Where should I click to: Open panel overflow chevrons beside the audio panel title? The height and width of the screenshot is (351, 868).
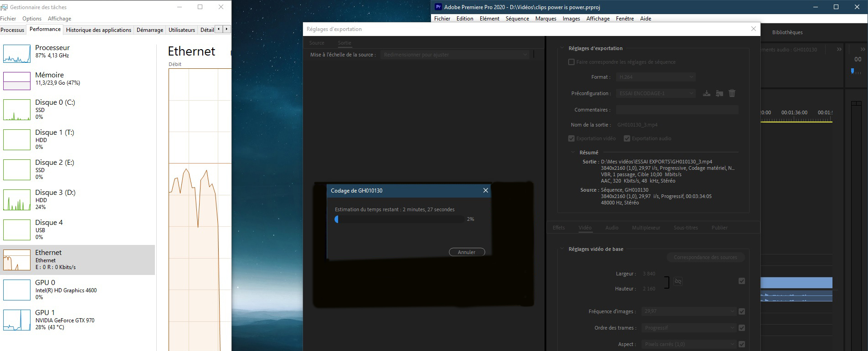pos(839,49)
